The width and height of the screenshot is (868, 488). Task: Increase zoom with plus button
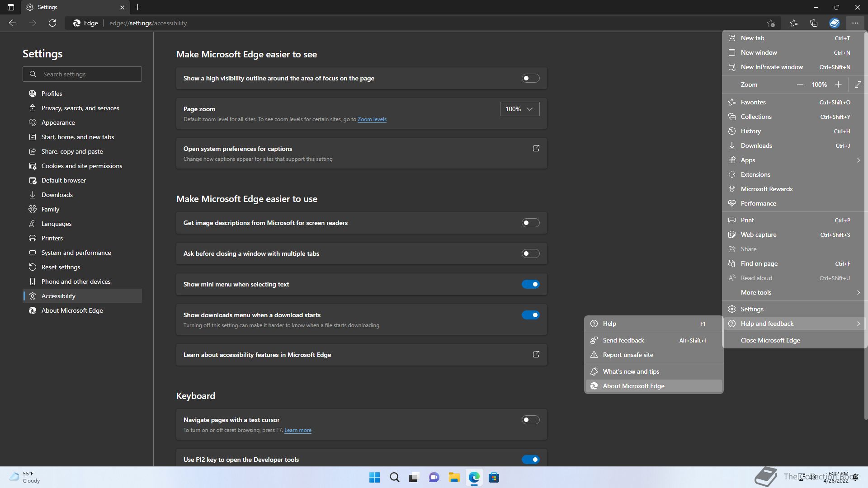click(x=838, y=84)
